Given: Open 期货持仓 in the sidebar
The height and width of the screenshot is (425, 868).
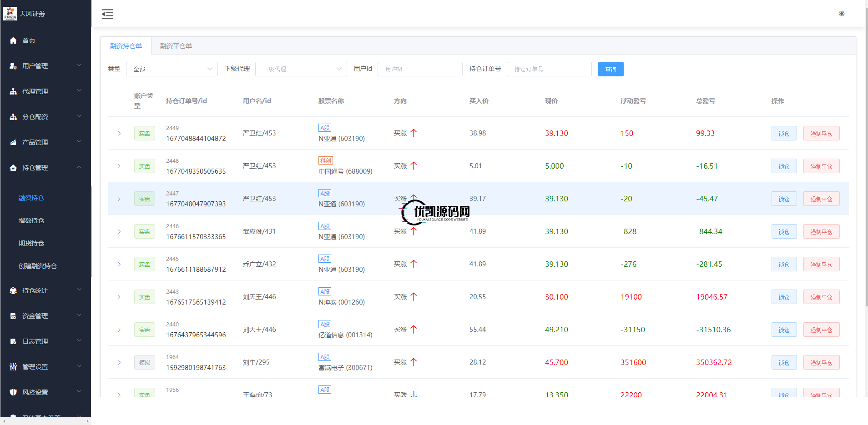Looking at the screenshot, I should [31, 243].
